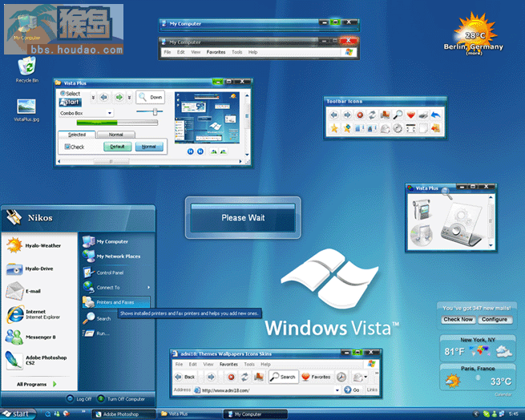The image size is (525, 420).
Task: Expand All Programs arrow in Start menu
Action: (x=55, y=384)
